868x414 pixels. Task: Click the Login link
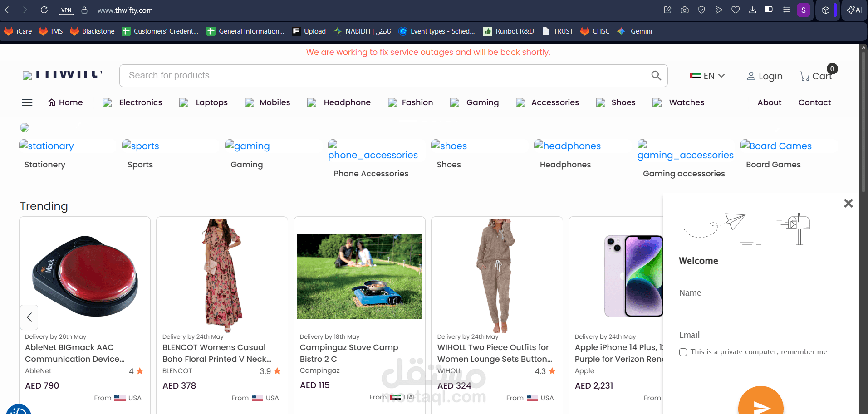click(x=765, y=76)
